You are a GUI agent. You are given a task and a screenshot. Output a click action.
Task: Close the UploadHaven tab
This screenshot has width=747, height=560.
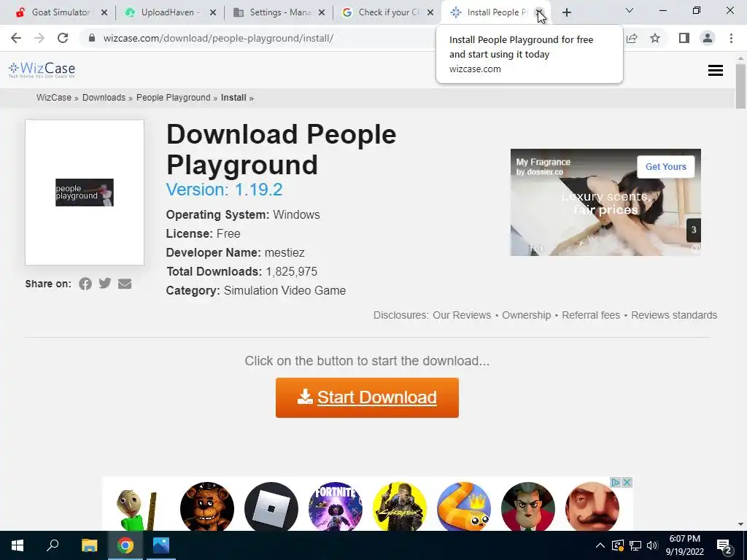[x=213, y=12]
